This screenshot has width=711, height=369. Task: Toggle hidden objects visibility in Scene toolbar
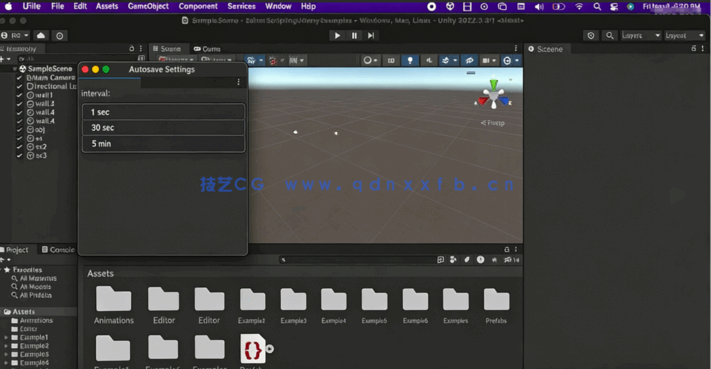(x=469, y=60)
